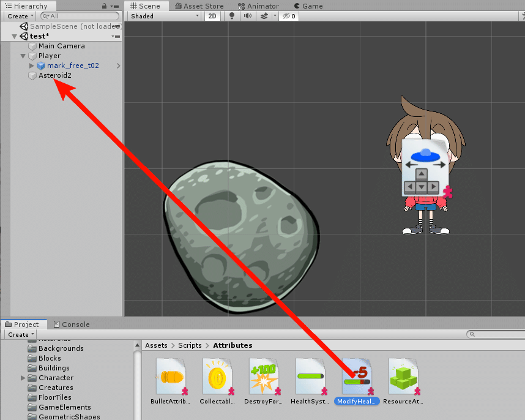Open the Console tab
Viewport: 525px width, 420px height.
tap(72, 324)
